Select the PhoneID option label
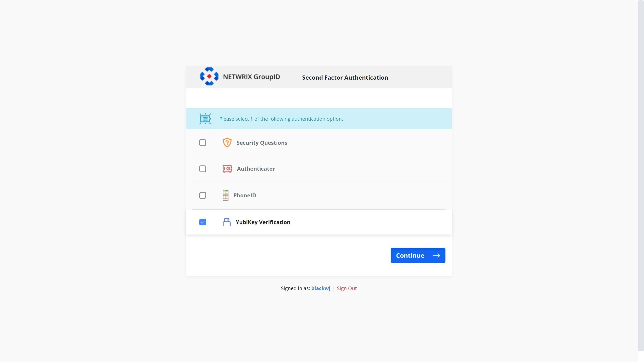The width and height of the screenshot is (644, 362). [244, 195]
